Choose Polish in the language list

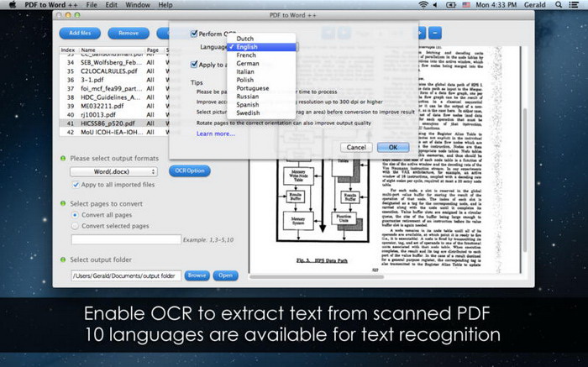coord(261,80)
